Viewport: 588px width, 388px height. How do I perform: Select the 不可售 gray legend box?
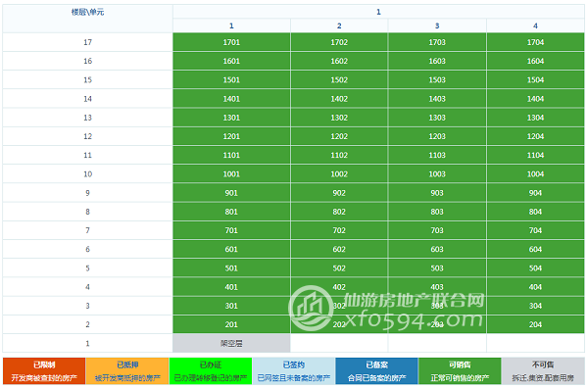(x=543, y=371)
